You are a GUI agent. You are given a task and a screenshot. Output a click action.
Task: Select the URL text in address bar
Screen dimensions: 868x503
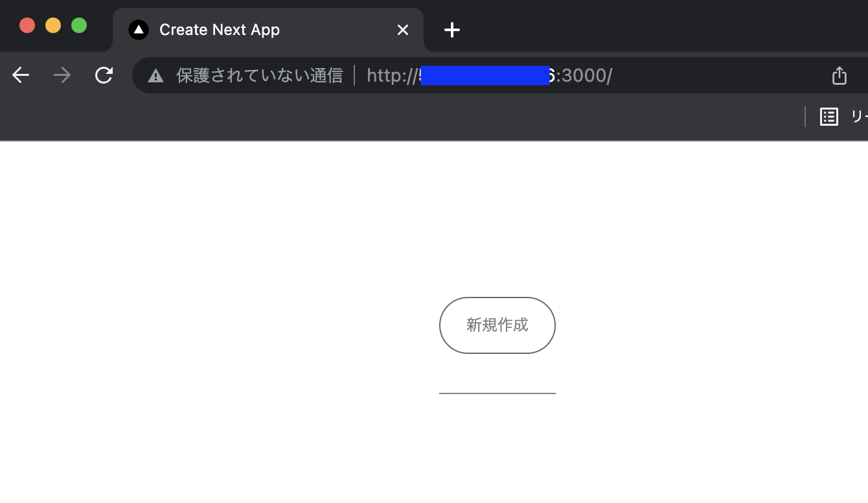click(x=489, y=76)
